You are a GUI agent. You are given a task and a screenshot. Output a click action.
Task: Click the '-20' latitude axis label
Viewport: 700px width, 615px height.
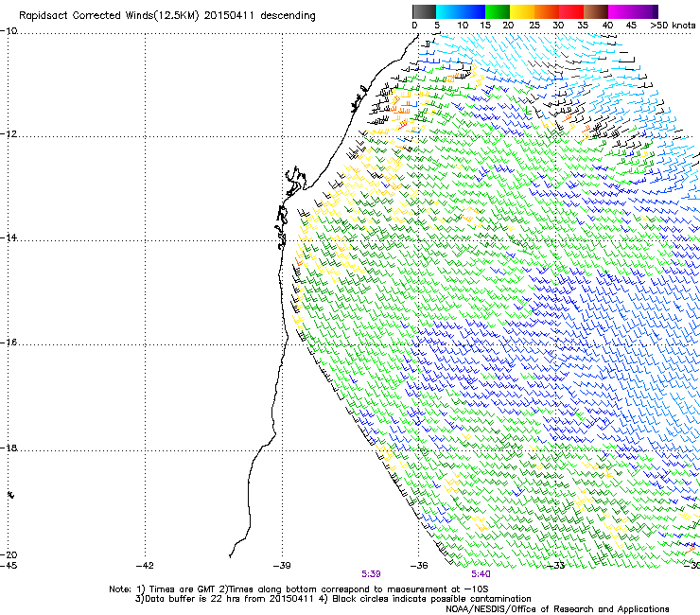9,554
